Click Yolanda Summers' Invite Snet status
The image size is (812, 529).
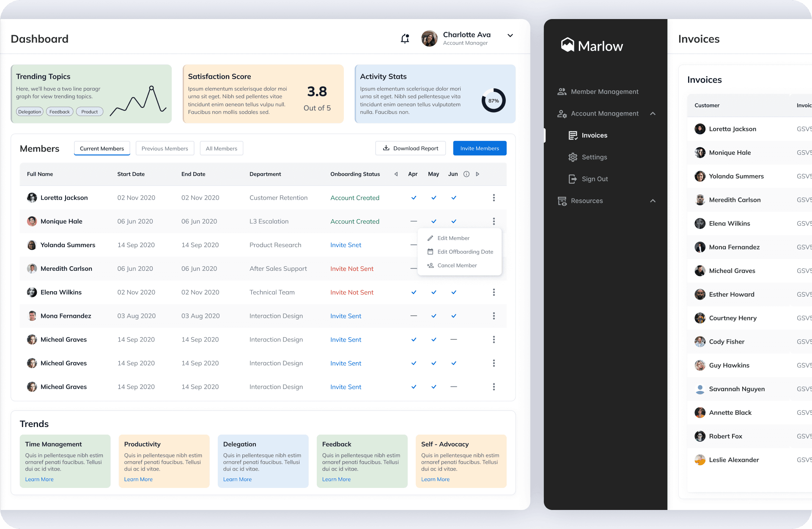pyautogui.click(x=346, y=245)
